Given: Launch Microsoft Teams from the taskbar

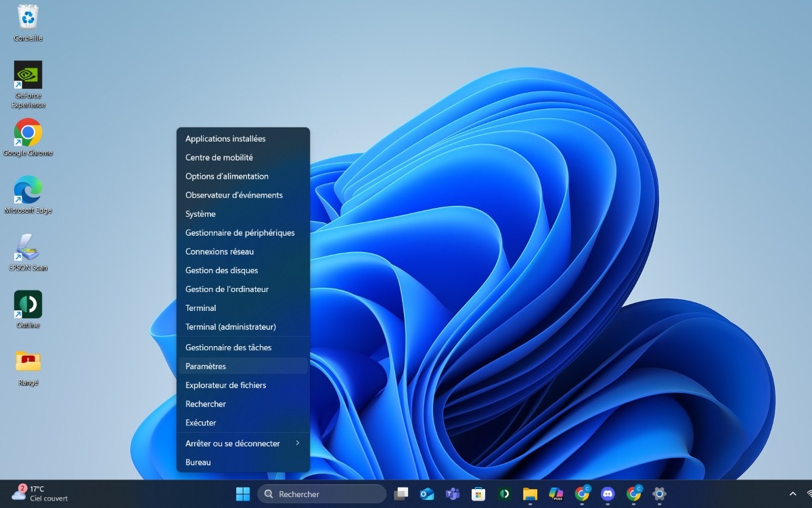Looking at the screenshot, I should point(451,494).
